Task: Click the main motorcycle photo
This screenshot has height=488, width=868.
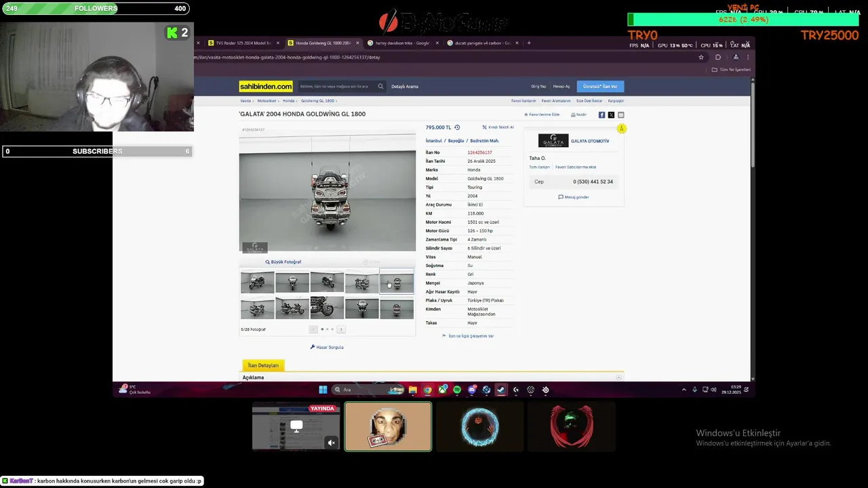Action: coord(327,193)
